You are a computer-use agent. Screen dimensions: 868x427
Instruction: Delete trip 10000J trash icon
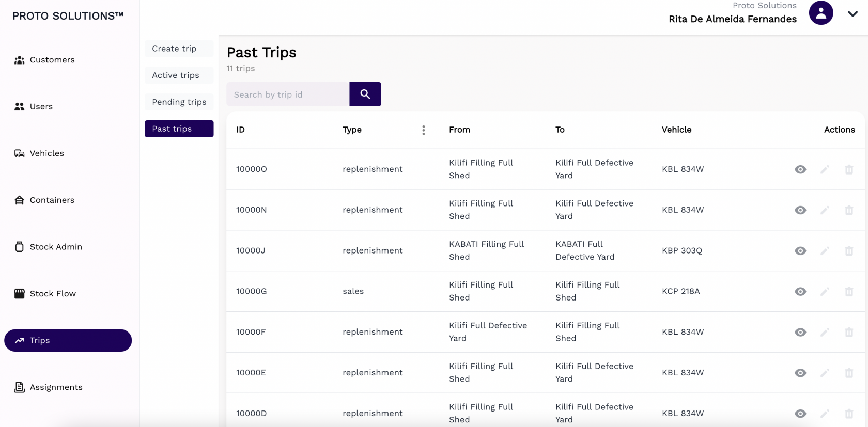(849, 251)
